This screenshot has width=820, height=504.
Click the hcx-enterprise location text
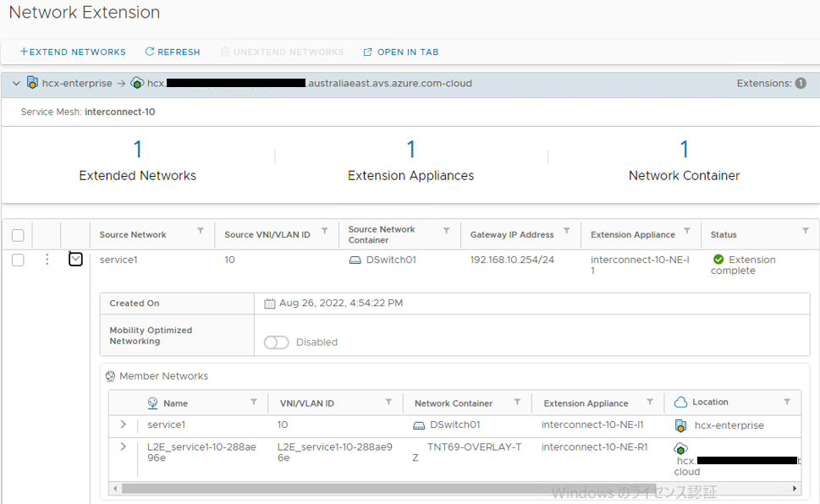(x=729, y=425)
